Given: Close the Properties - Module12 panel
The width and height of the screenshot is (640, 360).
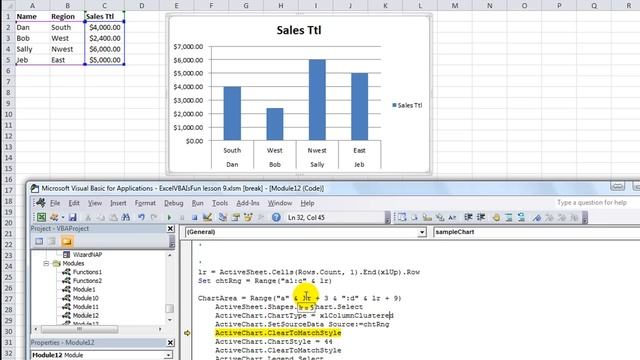Looking at the screenshot, I should (170, 342).
